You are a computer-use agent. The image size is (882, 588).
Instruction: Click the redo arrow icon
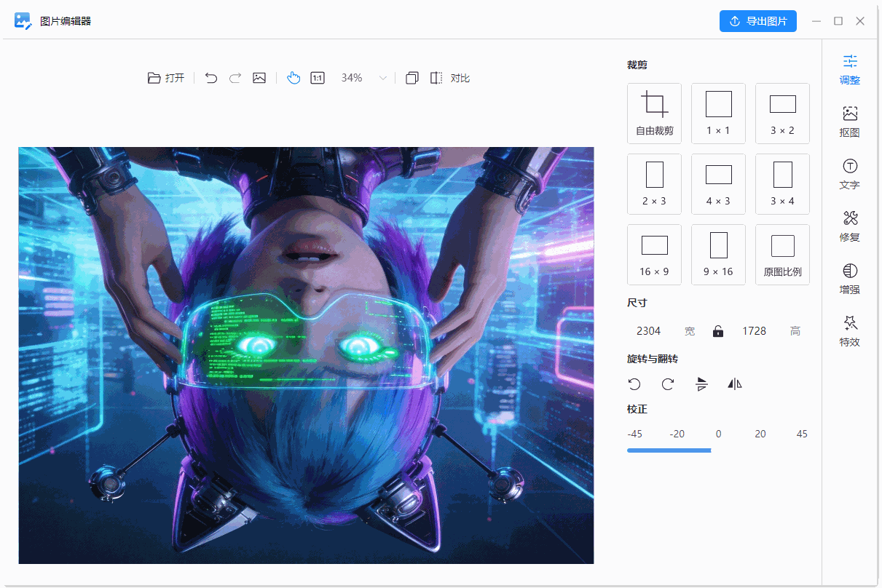click(235, 78)
